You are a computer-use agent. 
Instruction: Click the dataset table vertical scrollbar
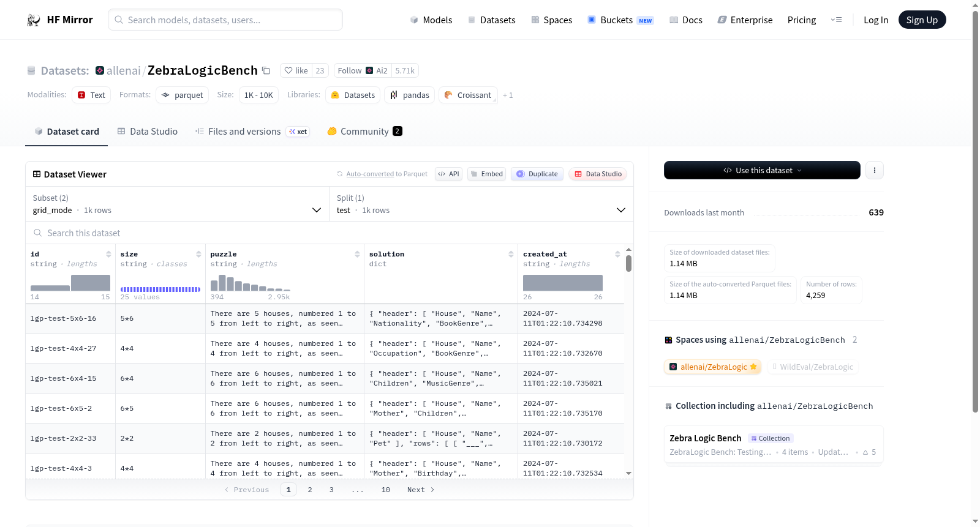[628, 264]
